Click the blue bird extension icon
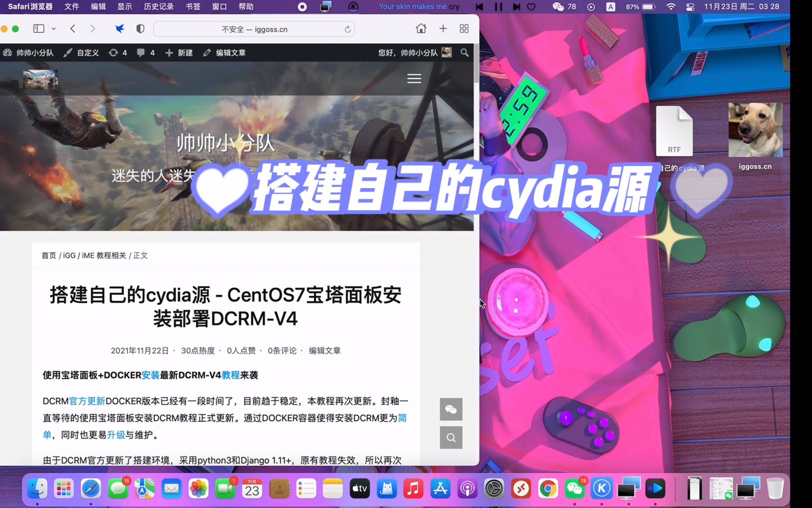812x508 pixels. [119, 29]
